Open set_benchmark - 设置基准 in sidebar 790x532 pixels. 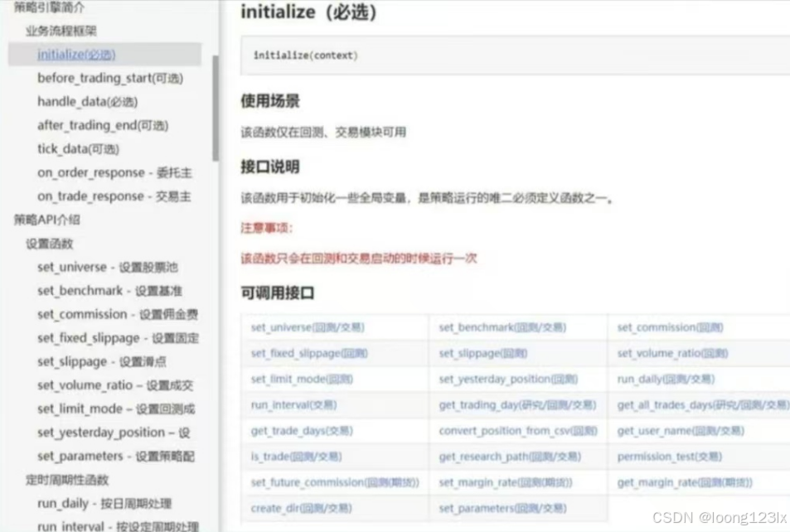click(x=109, y=291)
